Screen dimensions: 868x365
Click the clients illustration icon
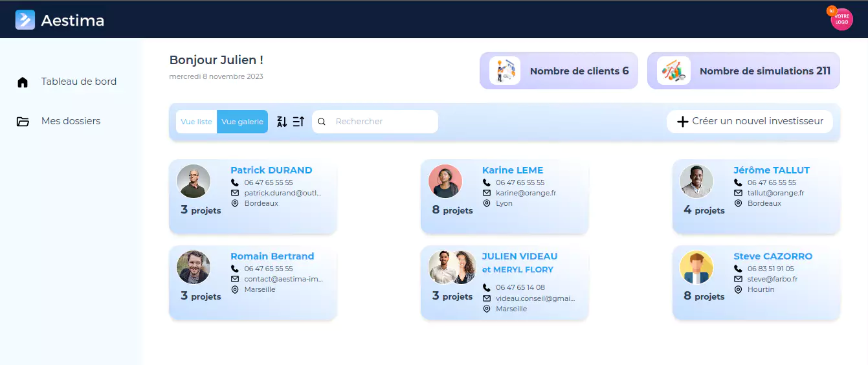505,71
